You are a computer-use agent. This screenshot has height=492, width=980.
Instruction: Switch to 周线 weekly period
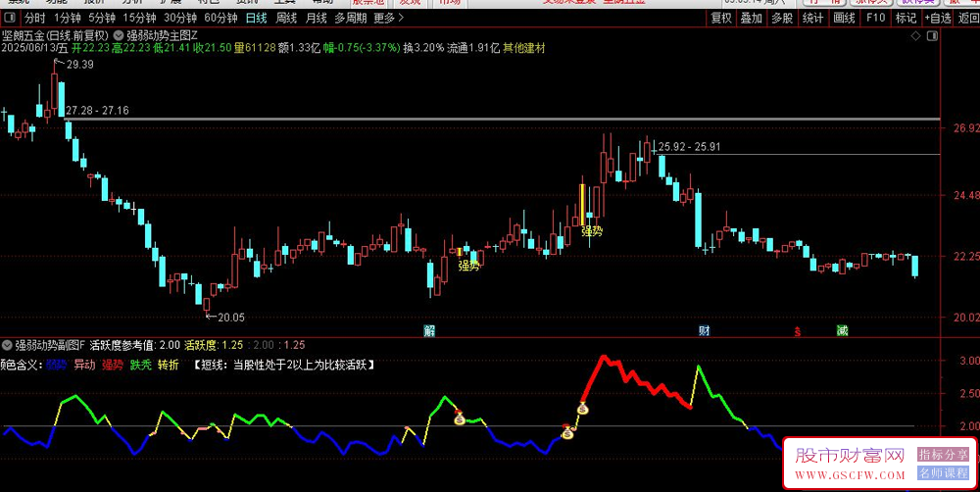pos(286,18)
